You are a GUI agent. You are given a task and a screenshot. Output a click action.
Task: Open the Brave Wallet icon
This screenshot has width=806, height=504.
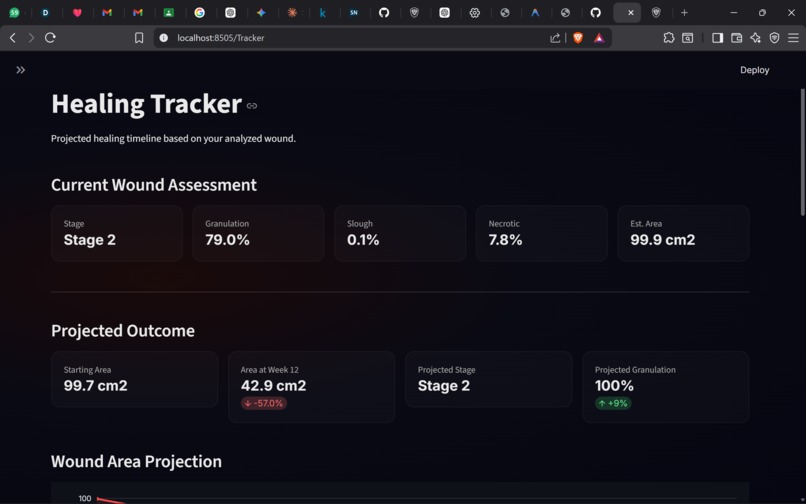[736, 38]
